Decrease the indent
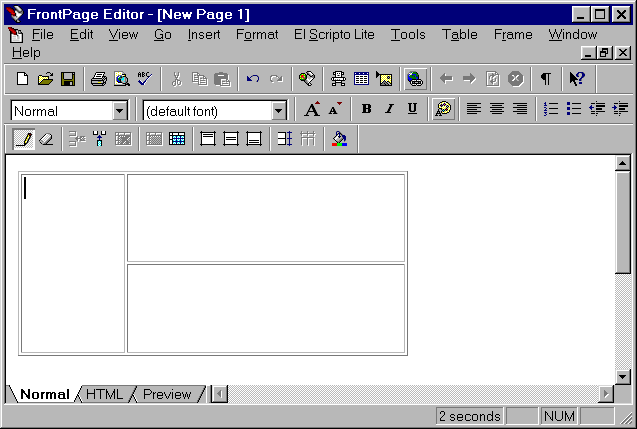The image size is (637, 429). click(597, 109)
